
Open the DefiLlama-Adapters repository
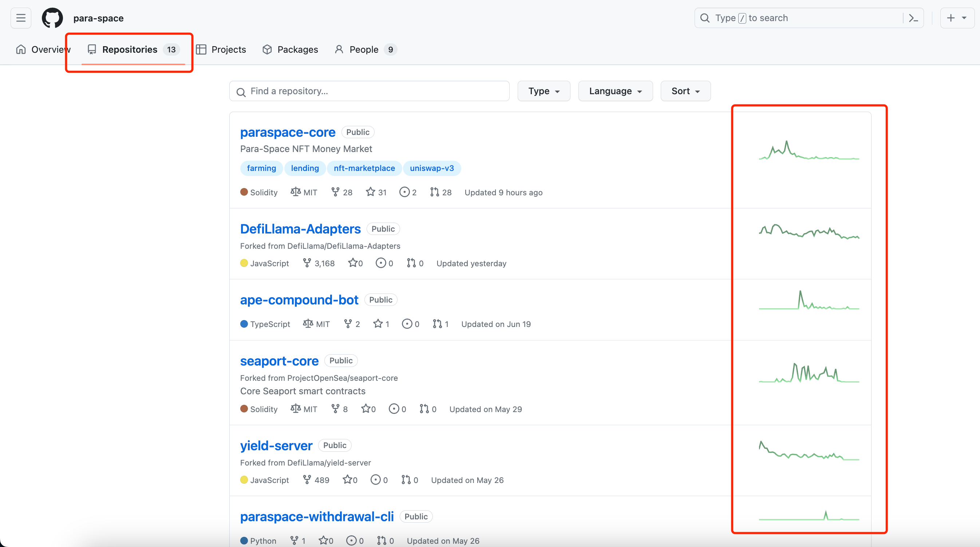click(x=300, y=229)
